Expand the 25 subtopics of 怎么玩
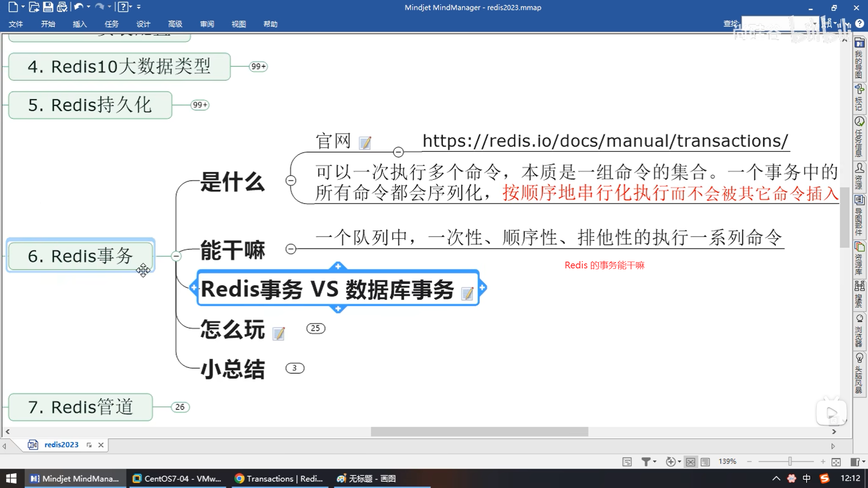 (316, 328)
